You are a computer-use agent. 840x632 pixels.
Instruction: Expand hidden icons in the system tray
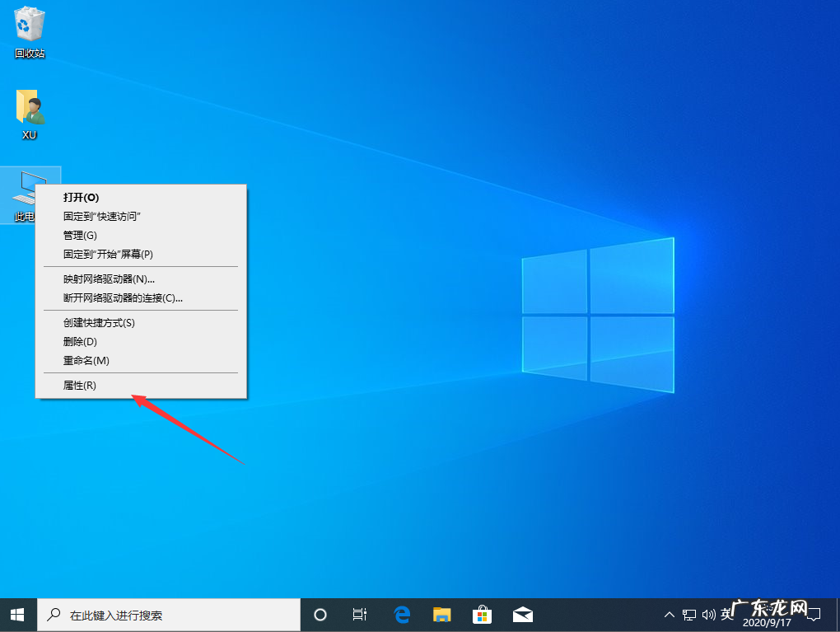tap(669, 614)
